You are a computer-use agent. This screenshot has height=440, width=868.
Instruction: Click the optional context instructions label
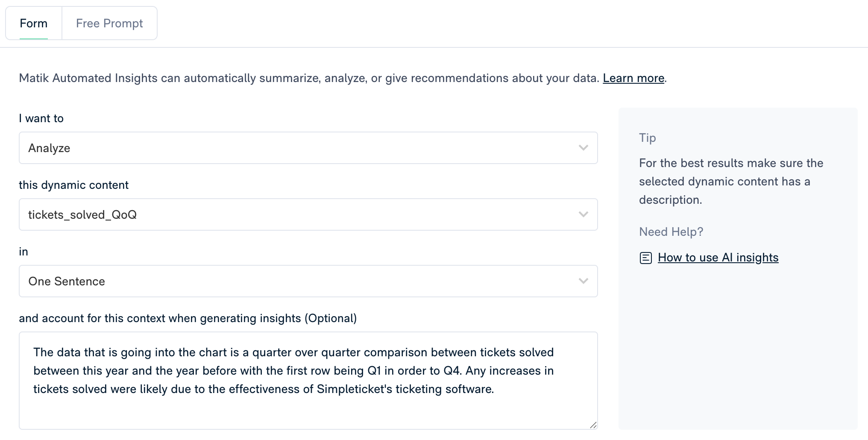(188, 318)
